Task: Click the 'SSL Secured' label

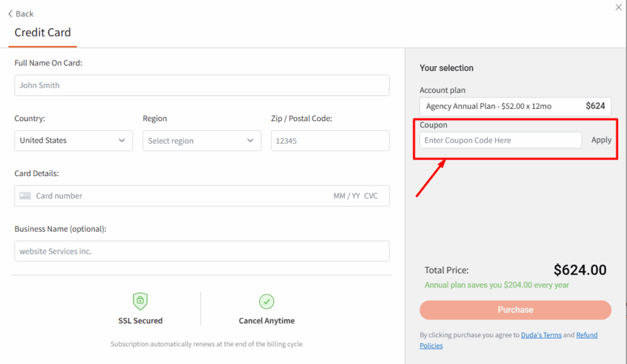Action: tap(140, 321)
